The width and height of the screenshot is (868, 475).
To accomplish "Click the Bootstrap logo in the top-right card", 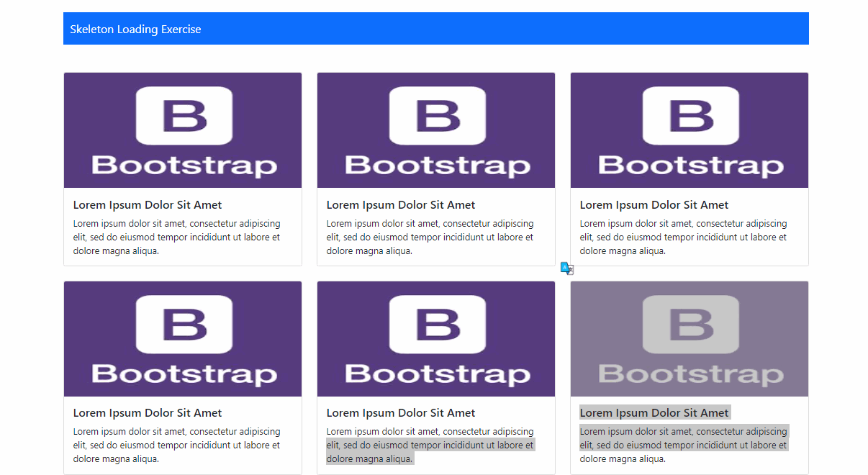I will [x=689, y=130].
